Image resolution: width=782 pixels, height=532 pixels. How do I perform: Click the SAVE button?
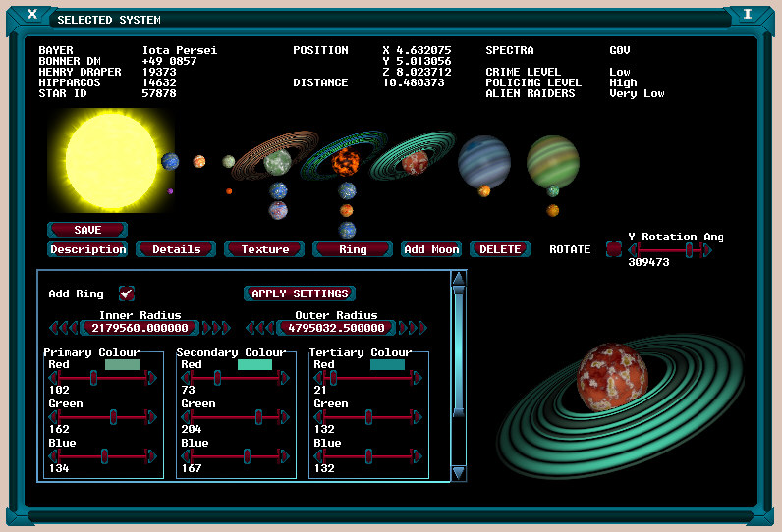coord(87,230)
